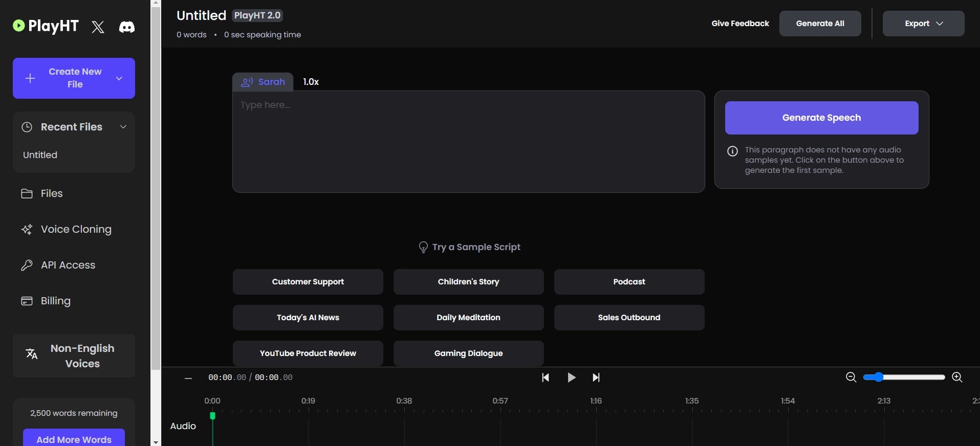Collapse the Recent Files section

[x=123, y=127]
